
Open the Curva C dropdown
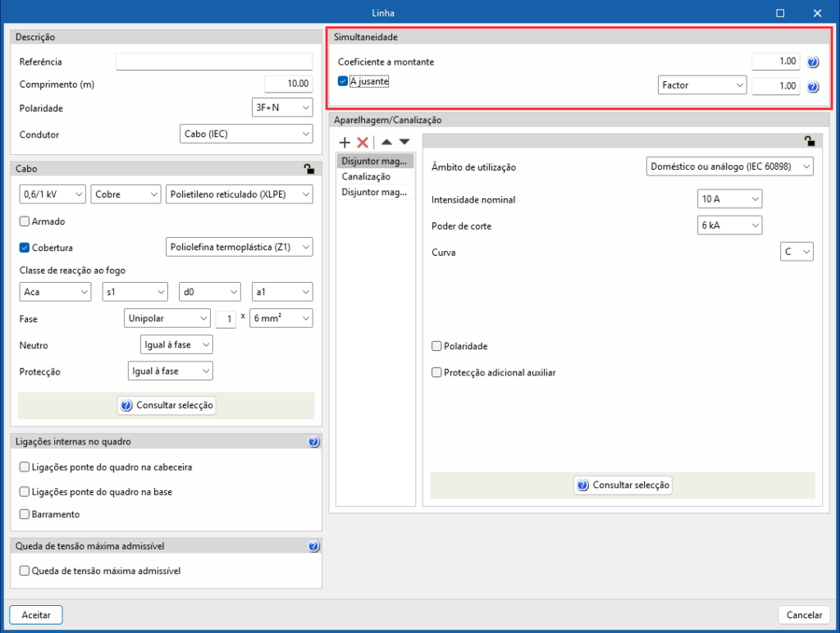[797, 252]
